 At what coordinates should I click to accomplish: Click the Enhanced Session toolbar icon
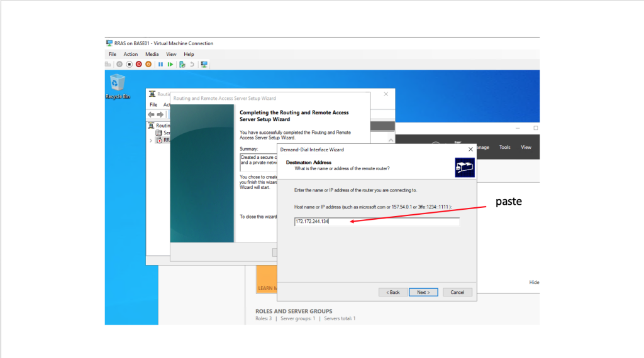tap(204, 64)
